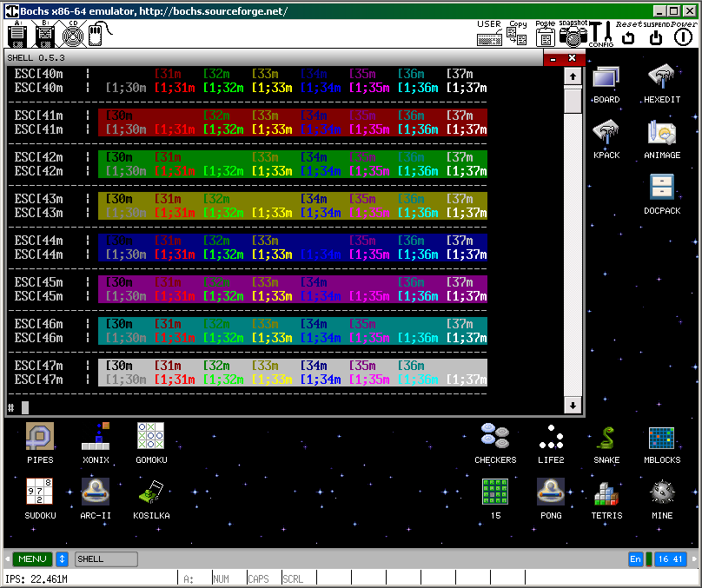Click the 16:41 clock on the taskbar
The width and height of the screenshot is (702, 588).
tap(670, 559)
